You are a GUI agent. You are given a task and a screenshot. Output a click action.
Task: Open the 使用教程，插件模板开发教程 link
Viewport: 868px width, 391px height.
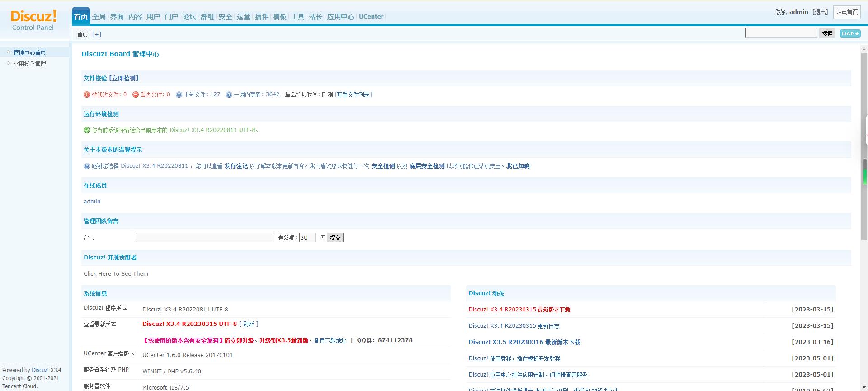[x=514, y=358]
